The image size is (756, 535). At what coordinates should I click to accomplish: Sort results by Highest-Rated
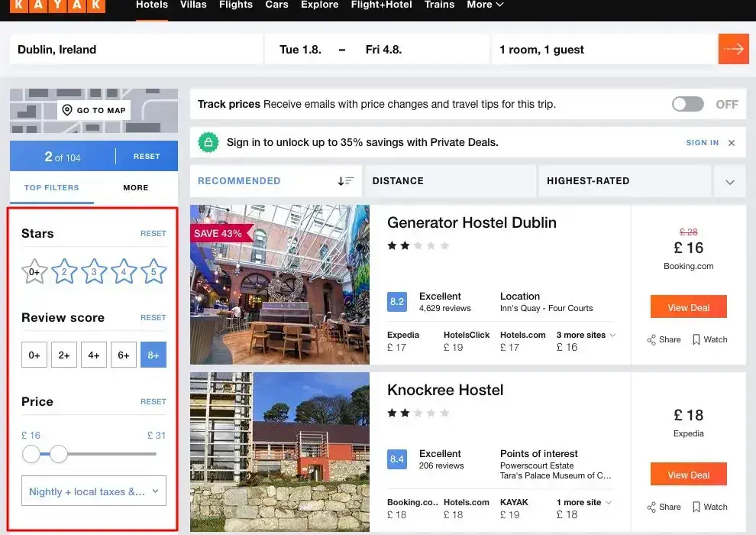tap(625, 181)
